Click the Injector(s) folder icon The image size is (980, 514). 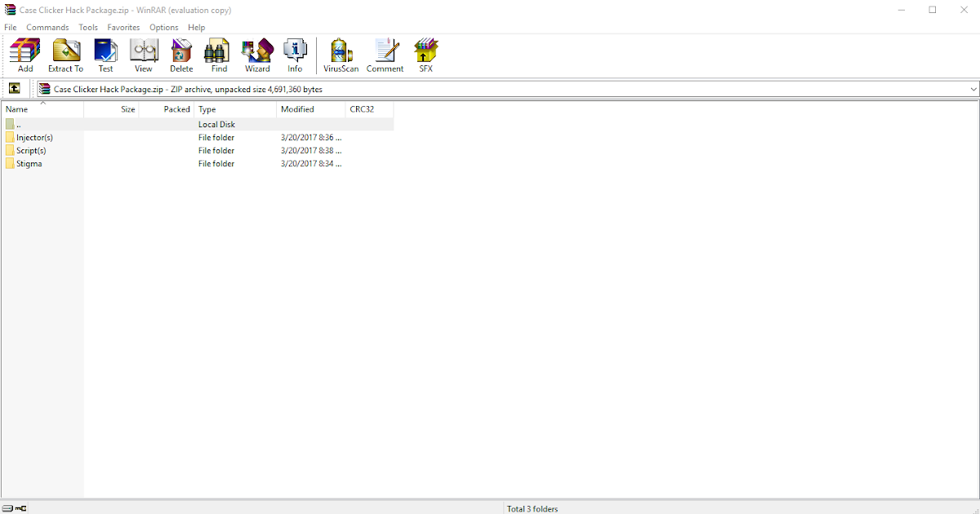click(10, 137)
